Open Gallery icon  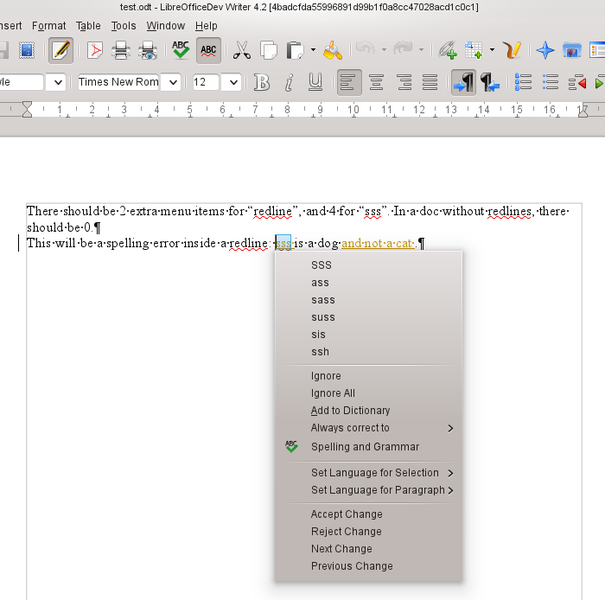coord(572,51)
